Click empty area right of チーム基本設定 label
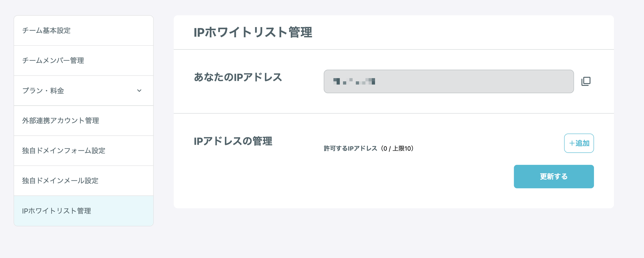This screenshot has height=258, width=644. click(x=113, y=31)
